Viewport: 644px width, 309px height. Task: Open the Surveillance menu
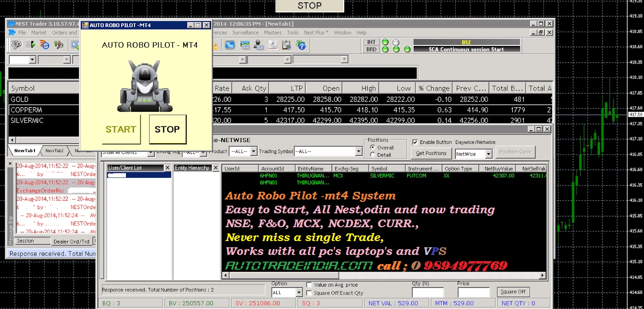pos(246,33)
